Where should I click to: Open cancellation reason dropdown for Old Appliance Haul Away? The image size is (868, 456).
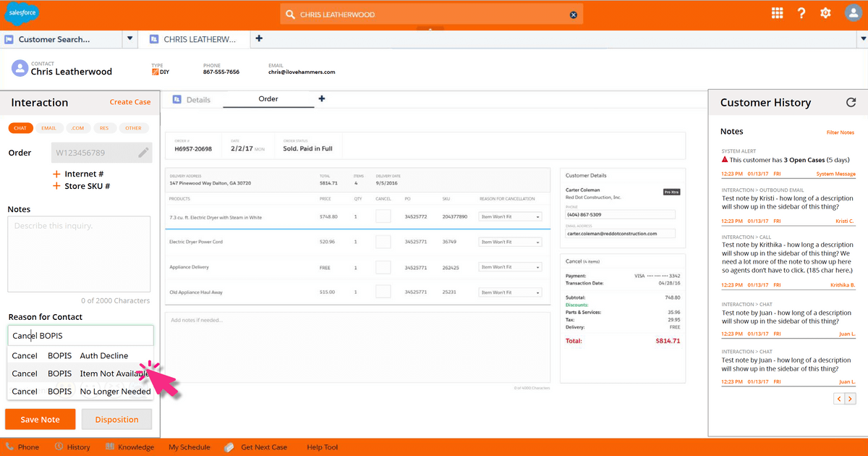511,292
